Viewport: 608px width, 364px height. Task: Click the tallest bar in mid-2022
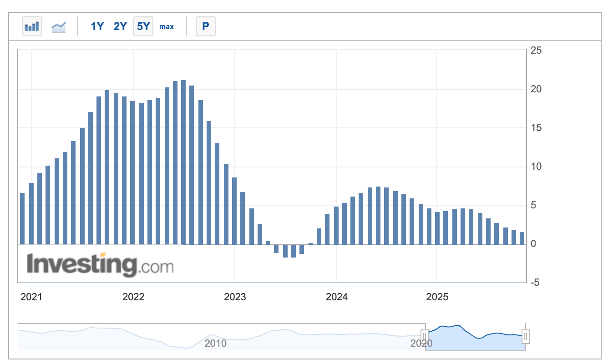coord(183,162)
